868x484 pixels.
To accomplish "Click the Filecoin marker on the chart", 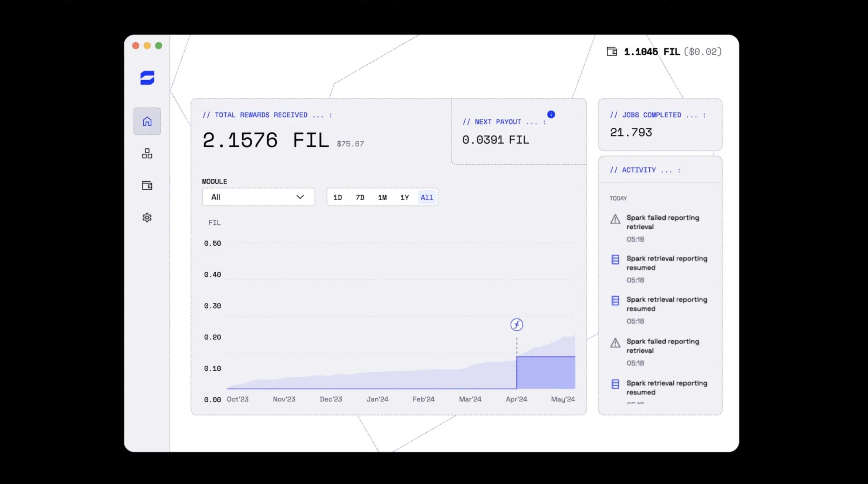I will point(516,325).
